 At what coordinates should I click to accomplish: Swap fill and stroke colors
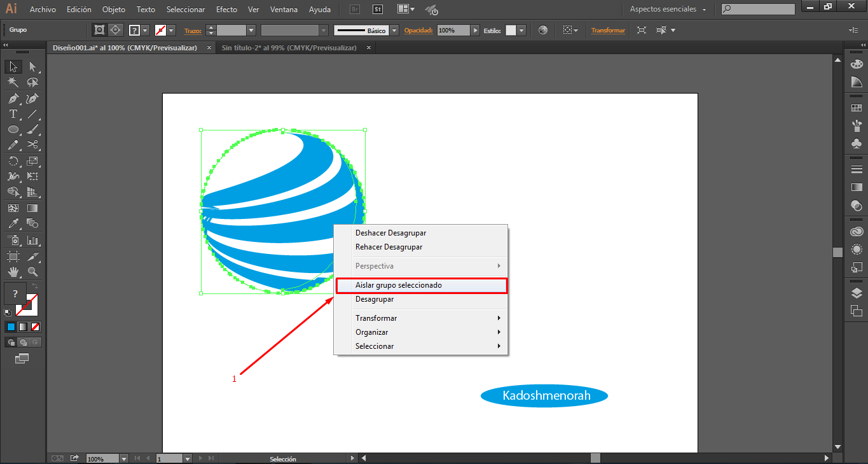[35, 287]
